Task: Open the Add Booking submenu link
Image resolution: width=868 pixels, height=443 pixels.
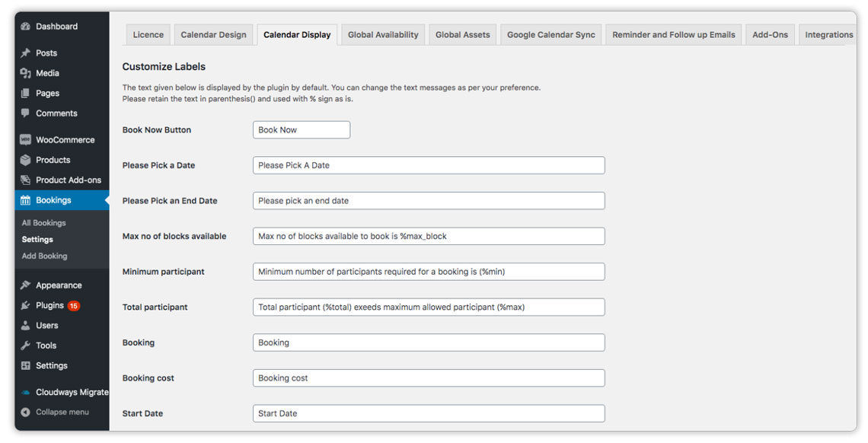Action: (x=44, y=256)
